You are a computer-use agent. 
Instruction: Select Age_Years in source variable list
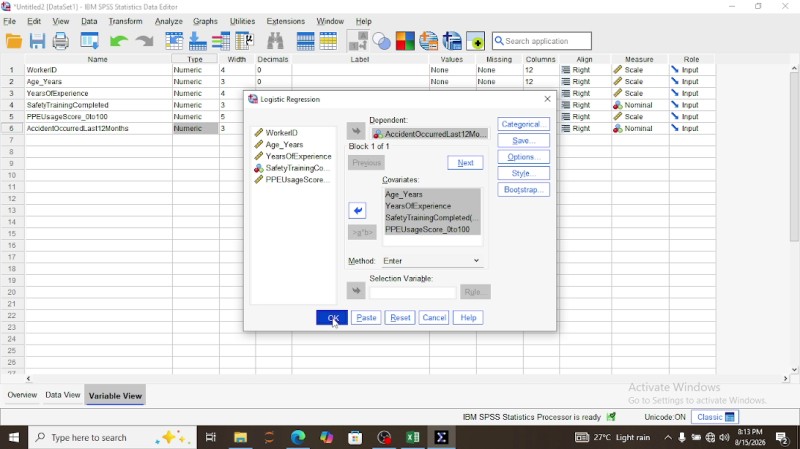click(284, 144)
